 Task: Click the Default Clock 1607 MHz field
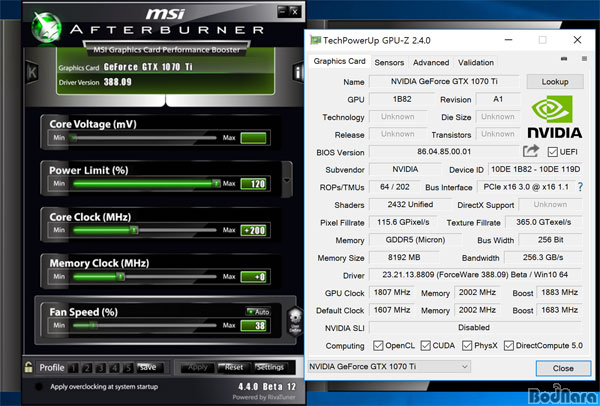[x=391, y=310]
